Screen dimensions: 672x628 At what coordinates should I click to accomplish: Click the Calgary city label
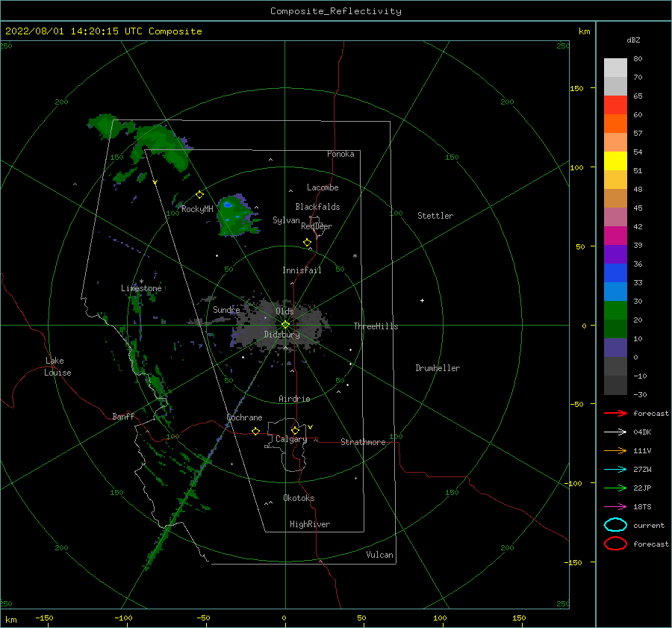(x=291, y=439)
